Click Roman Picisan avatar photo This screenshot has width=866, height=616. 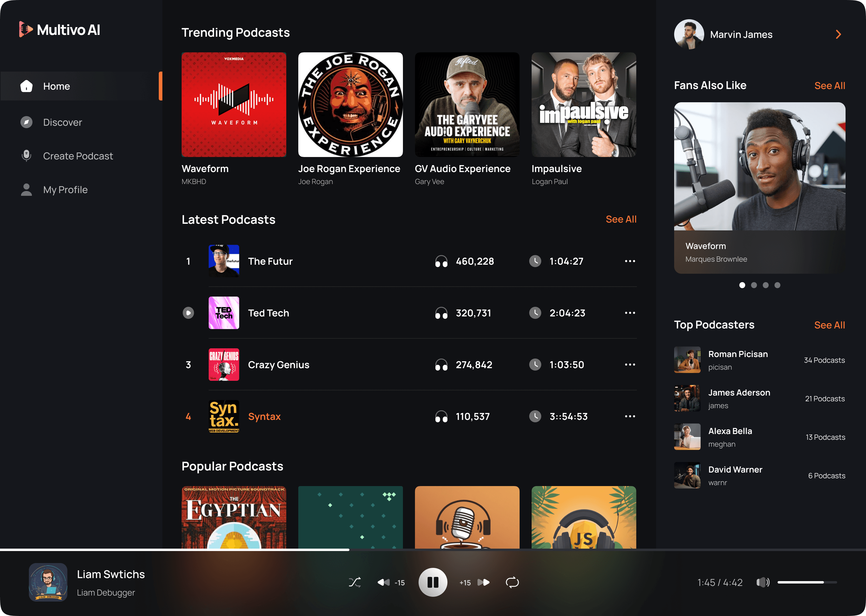click(687, 360)
